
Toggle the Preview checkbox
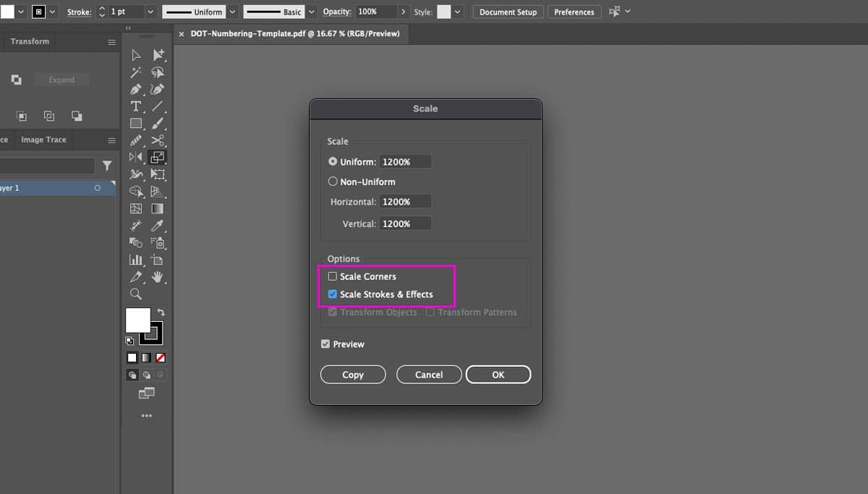pyautogui.click(x=325, y=344)
